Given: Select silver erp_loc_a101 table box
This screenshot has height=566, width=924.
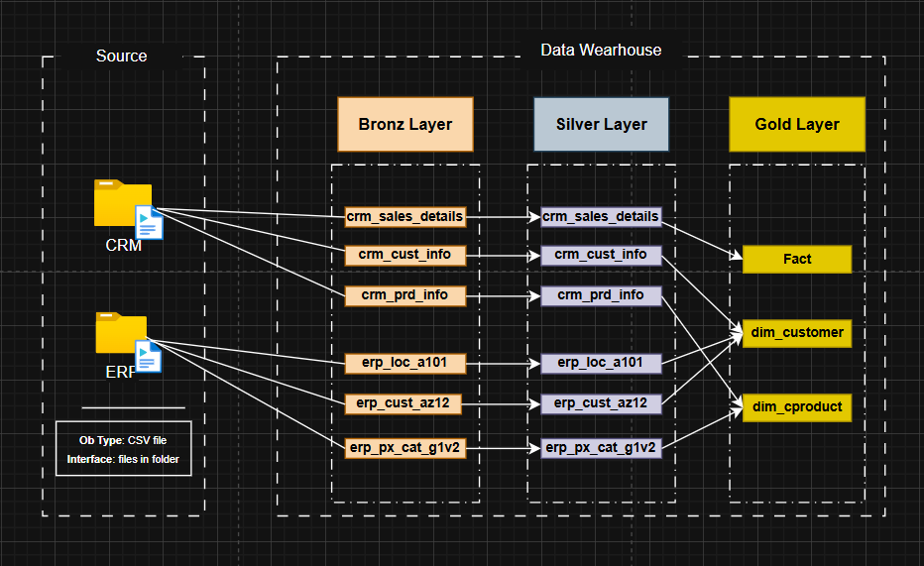Looking at the screenshot, I should 601,364.
